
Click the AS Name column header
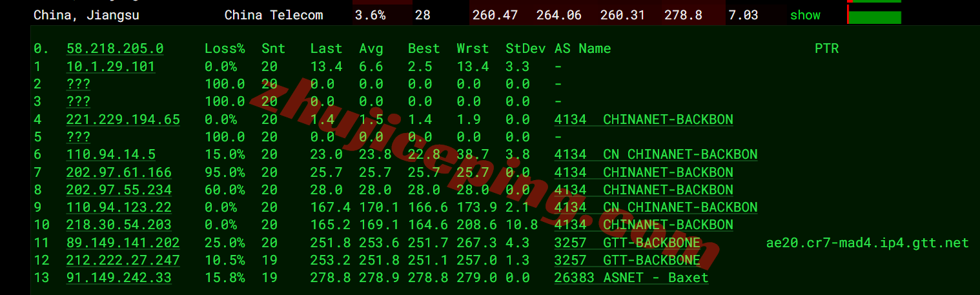click(x=582, y=48)
